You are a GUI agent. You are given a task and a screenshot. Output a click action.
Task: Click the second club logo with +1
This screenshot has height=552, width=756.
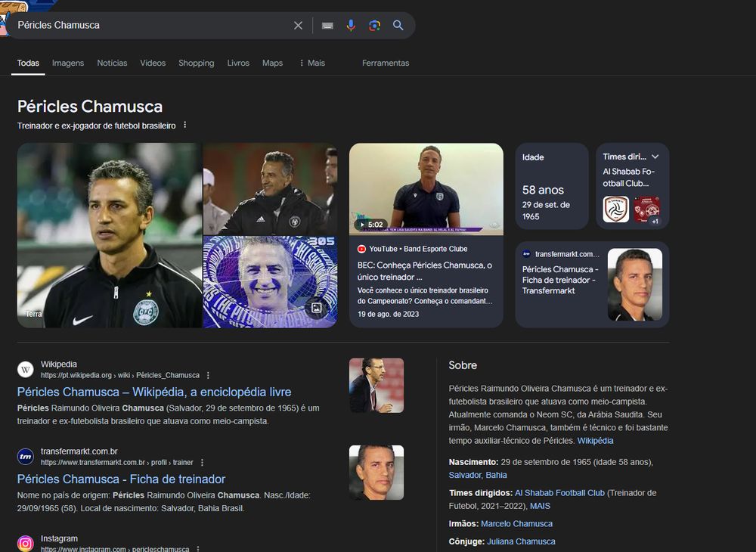point(646,209)
